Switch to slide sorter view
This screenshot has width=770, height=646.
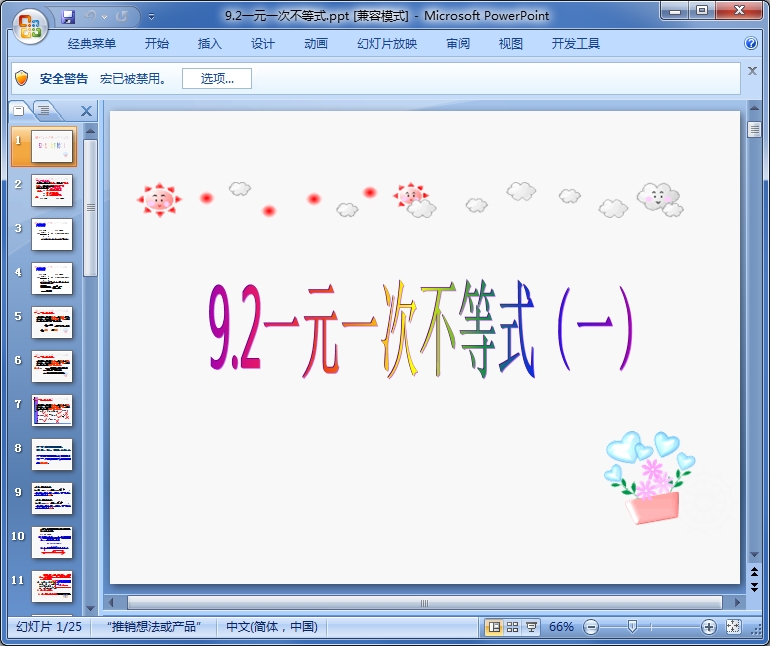point(513,627)
